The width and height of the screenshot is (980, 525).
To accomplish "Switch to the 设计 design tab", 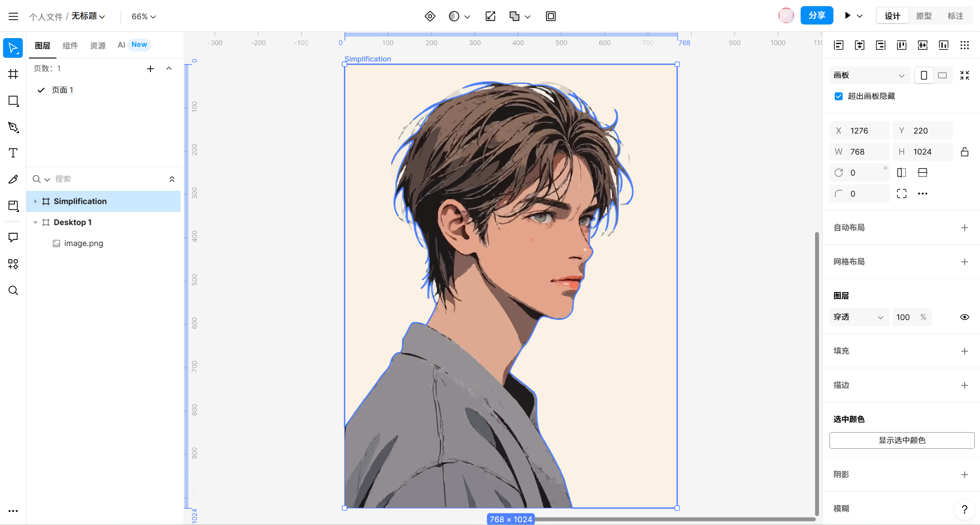I will (892, 16).
